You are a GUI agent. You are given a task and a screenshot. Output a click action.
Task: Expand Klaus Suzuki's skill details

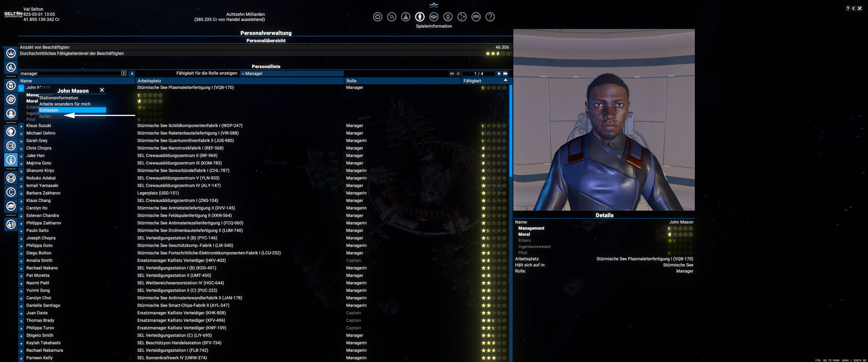[x=21, y=126]
